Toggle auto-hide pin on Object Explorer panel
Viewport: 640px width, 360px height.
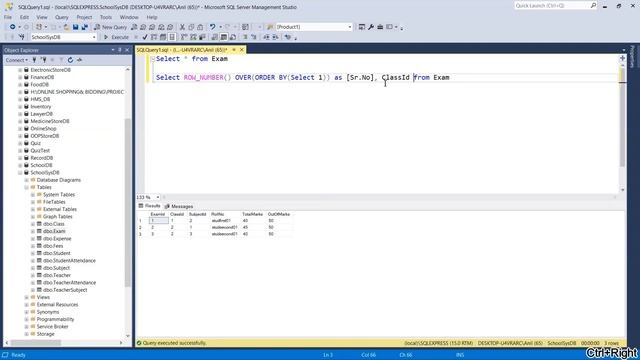click(120, 50)
